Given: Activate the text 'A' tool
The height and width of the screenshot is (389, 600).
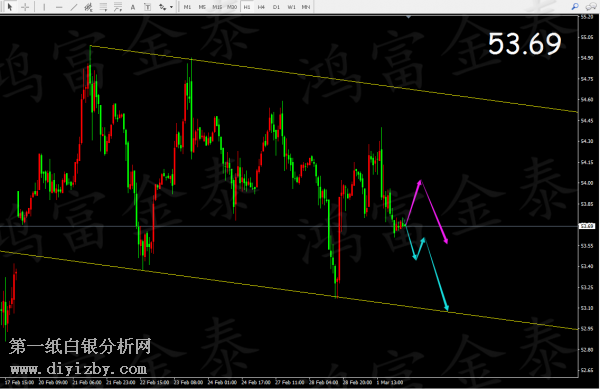Looking at the screenshot, I should [133, 7].
